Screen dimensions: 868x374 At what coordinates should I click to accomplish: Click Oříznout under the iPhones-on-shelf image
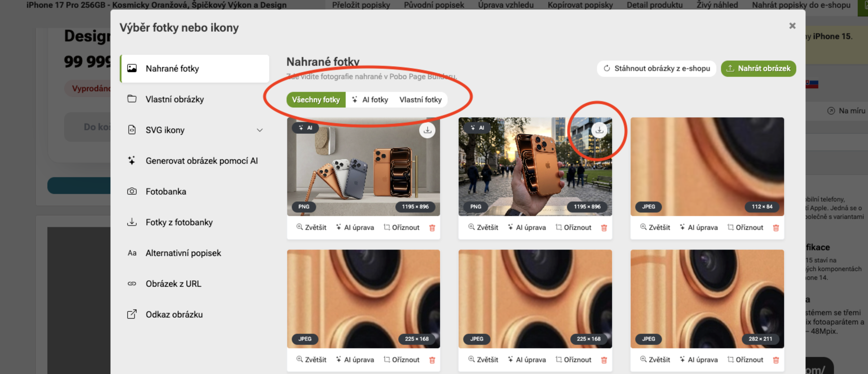[401, 227]
